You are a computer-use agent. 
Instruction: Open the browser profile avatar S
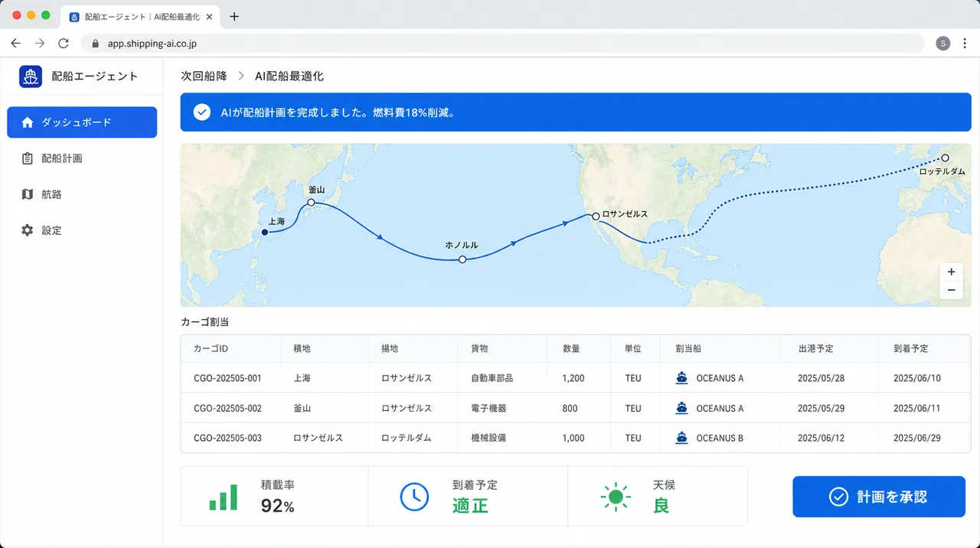[943, 44]
